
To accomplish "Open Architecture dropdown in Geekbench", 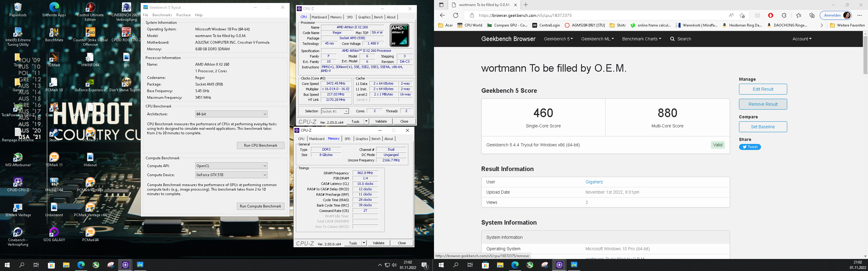I will (231, 114).
